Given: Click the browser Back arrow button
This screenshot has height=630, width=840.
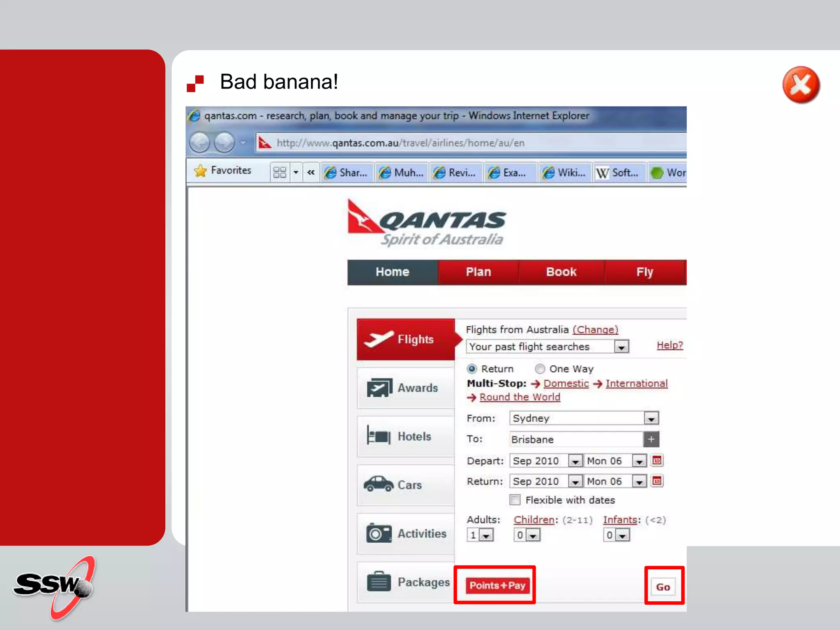Looking at the screenshot, I should click(x=200, y=143).
